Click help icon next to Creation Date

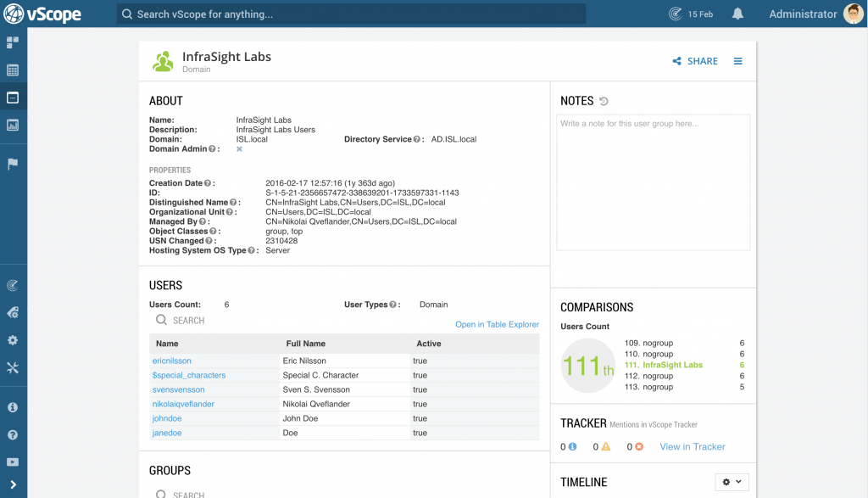point(208,183)
